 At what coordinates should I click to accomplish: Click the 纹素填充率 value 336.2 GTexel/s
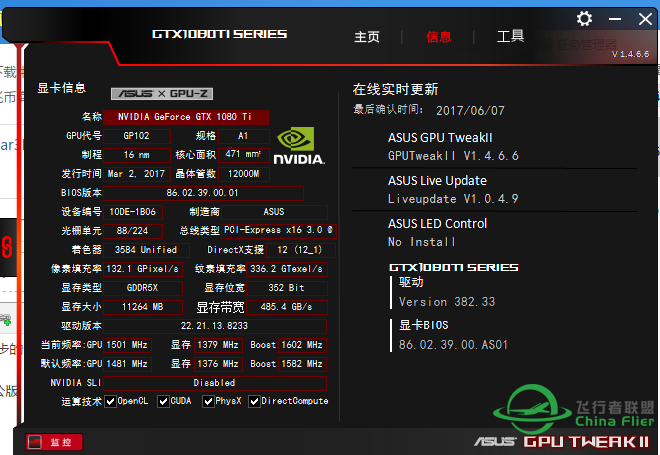tap(287, 269)
